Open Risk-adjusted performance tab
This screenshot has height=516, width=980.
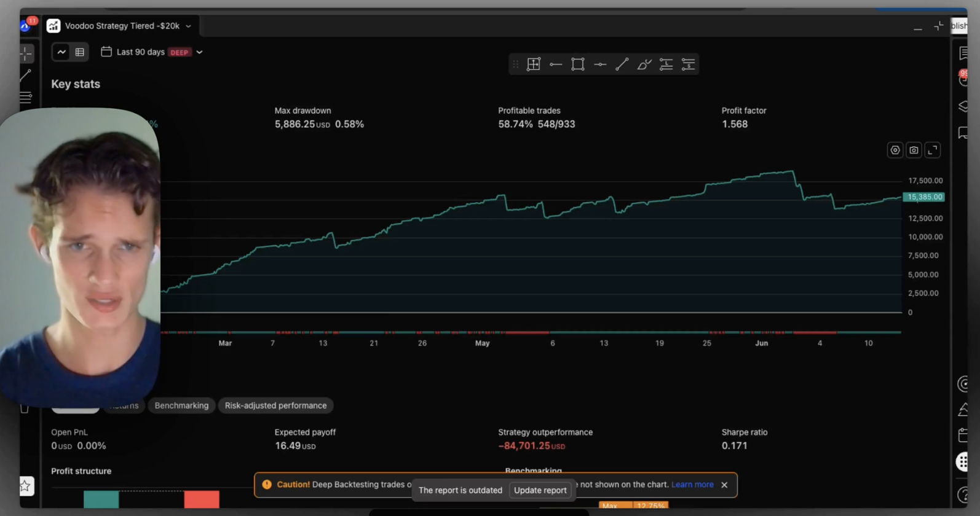(x=275, y=405)
